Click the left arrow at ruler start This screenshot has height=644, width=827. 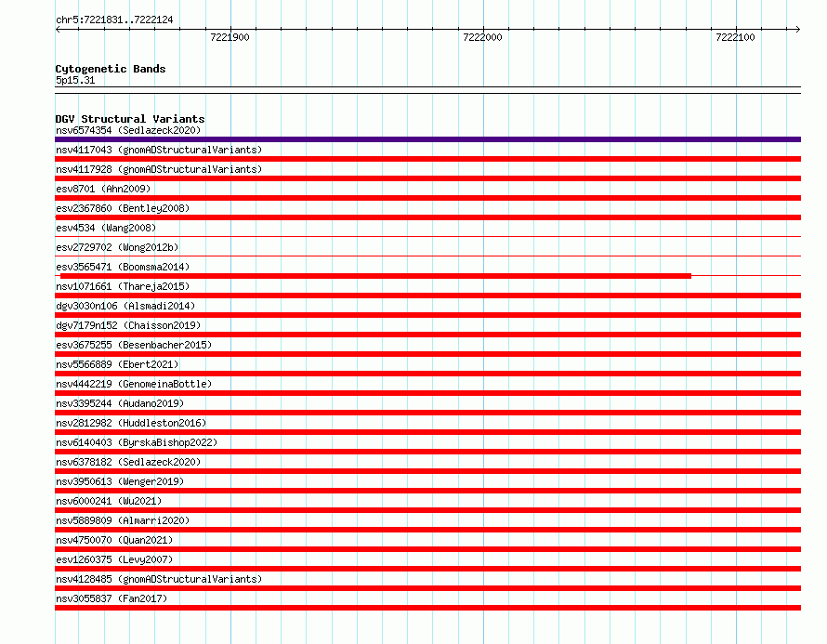coord(58,30)
